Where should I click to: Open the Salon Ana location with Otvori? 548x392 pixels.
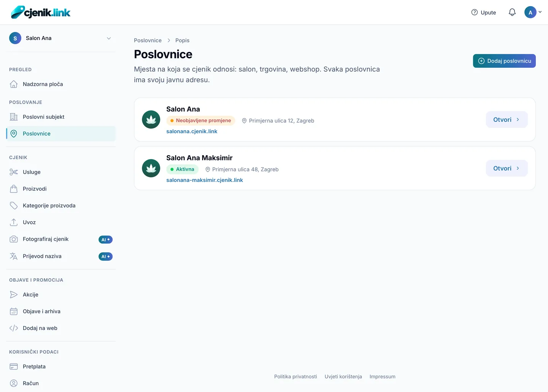(507, 120)
